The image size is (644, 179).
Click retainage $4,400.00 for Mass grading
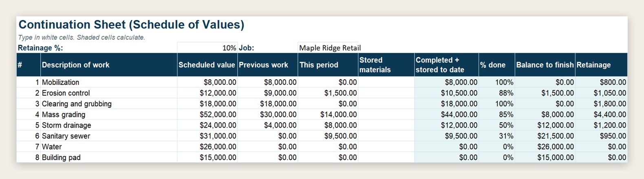click(601, 114)
